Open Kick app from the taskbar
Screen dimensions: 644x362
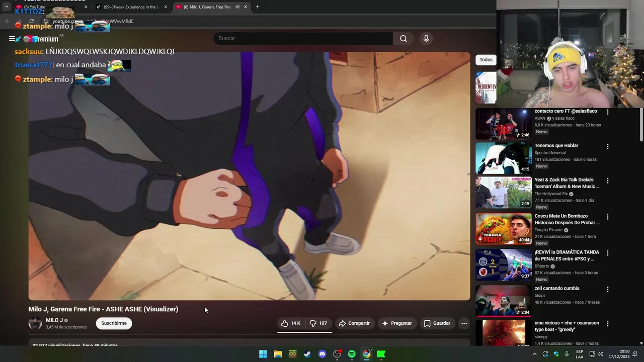pos(381,354)
